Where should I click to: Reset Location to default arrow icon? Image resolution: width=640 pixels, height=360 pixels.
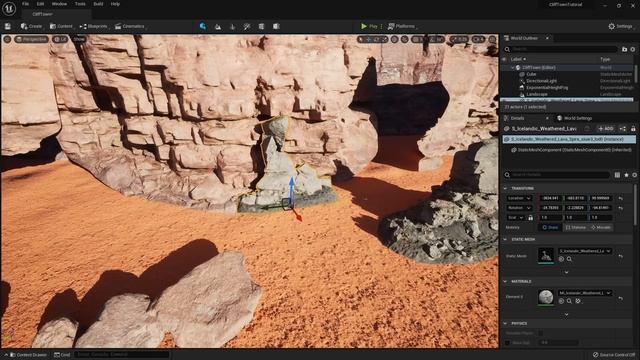pos(621,198)
